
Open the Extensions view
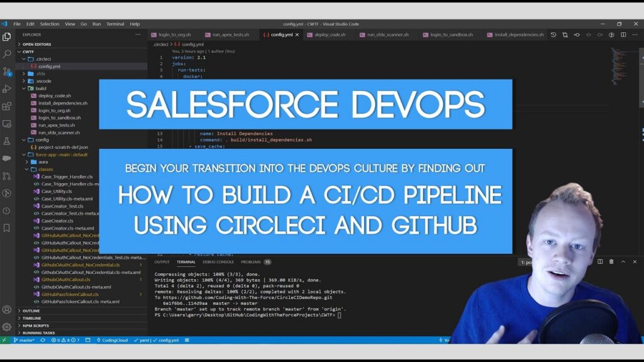[6, 106]
